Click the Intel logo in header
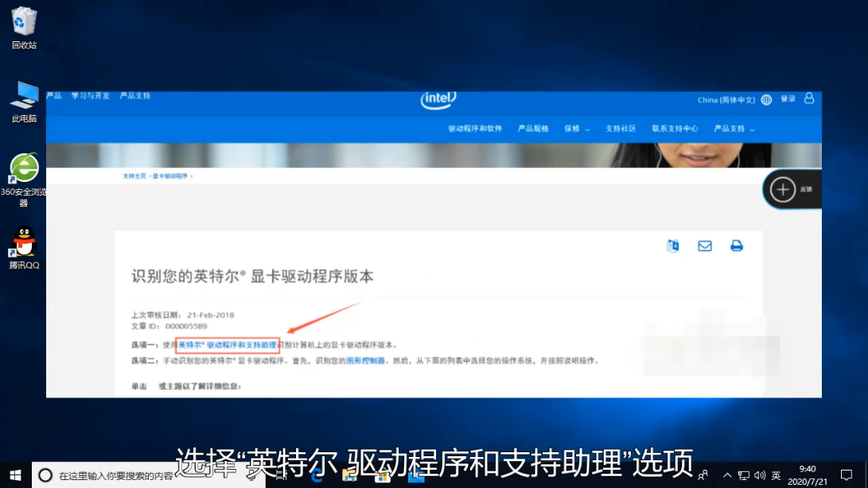Screen dimensions: 868x488 438,99
